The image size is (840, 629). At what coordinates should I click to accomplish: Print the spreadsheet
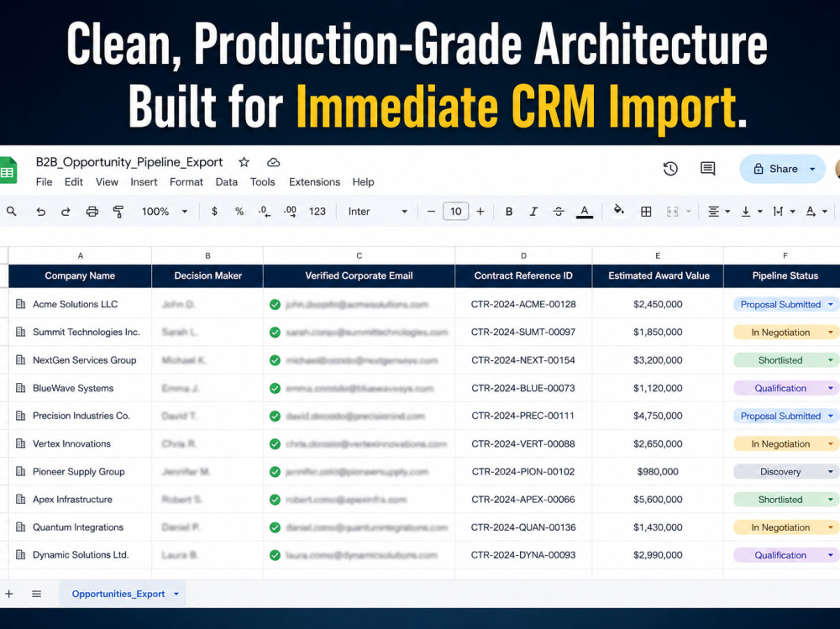click(x=92, y=212)
